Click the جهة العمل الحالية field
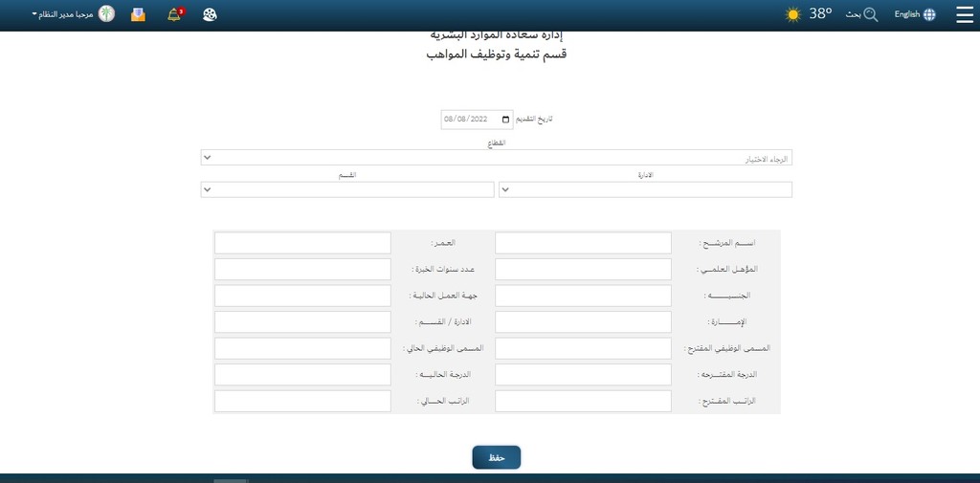 click(x=302, y=296)
